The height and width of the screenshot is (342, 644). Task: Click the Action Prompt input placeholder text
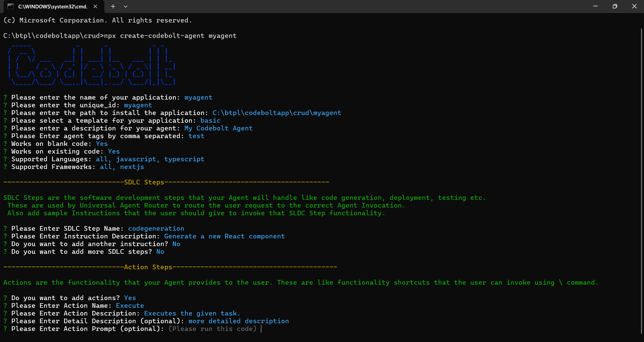tap(213, 329)
